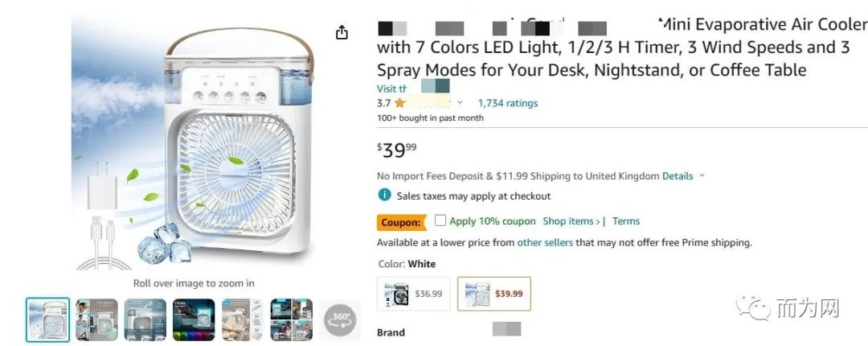Select the first white cooler thumbnail
The image size is (868, 346).
48,319
